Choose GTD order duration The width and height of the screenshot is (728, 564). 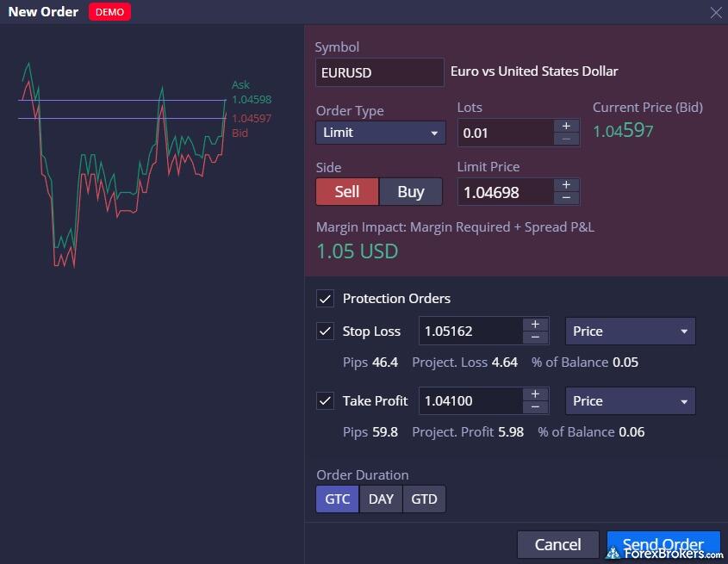coord(424,499)
